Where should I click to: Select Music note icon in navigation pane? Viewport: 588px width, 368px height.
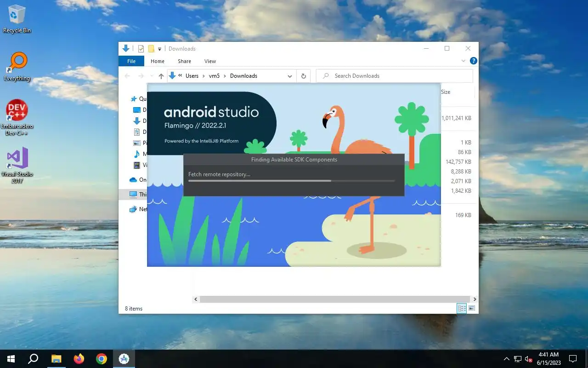coord(136,154)
